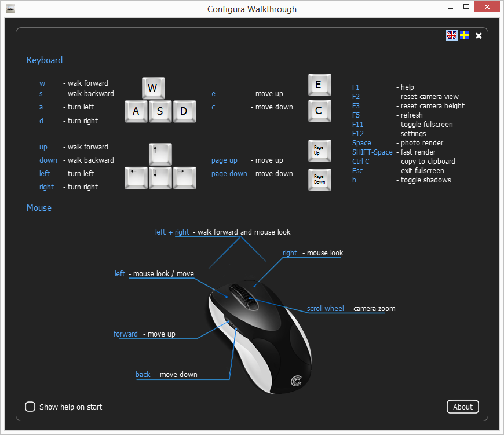
Task: Switch language to Swedish flag
Action: [465, 35]
